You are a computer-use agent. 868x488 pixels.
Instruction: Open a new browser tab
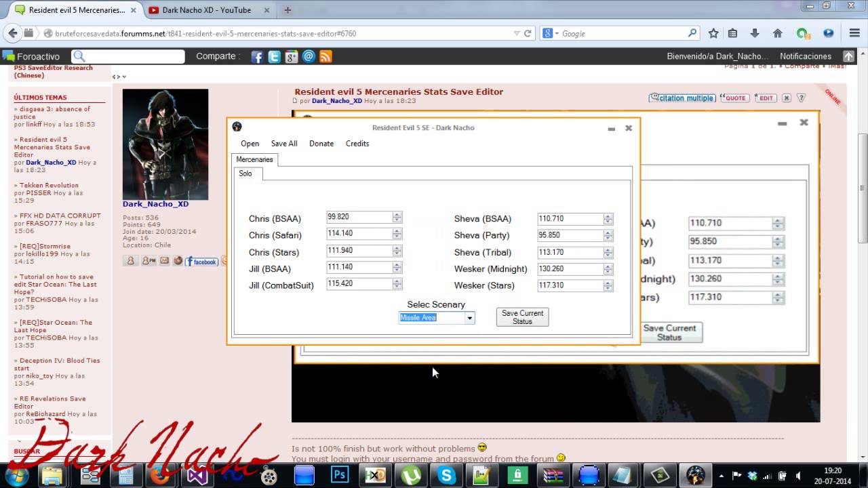[x=288, y=10]
